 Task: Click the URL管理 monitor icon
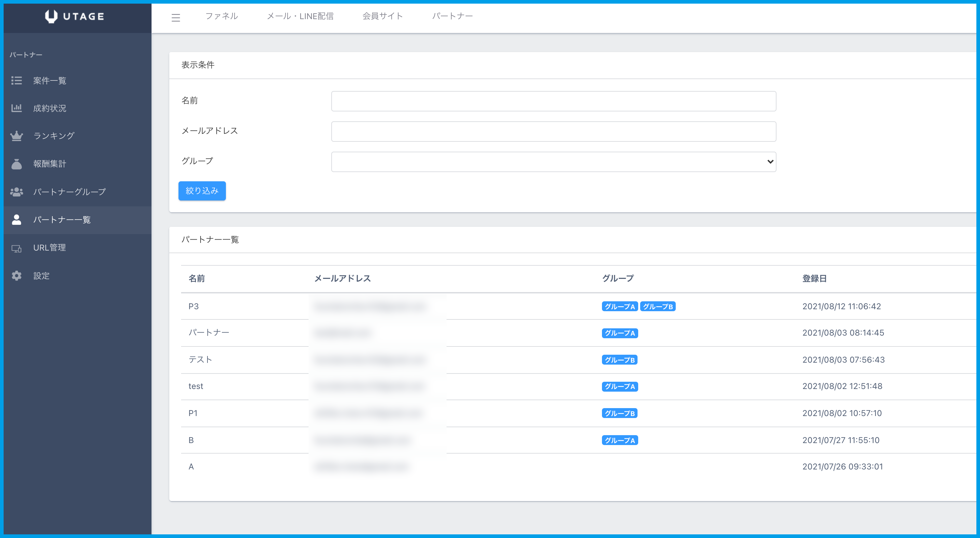[x=16, y=248]
